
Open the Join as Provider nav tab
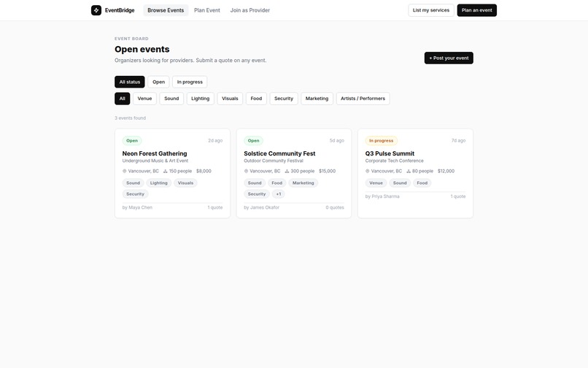[x=250, y=10]
